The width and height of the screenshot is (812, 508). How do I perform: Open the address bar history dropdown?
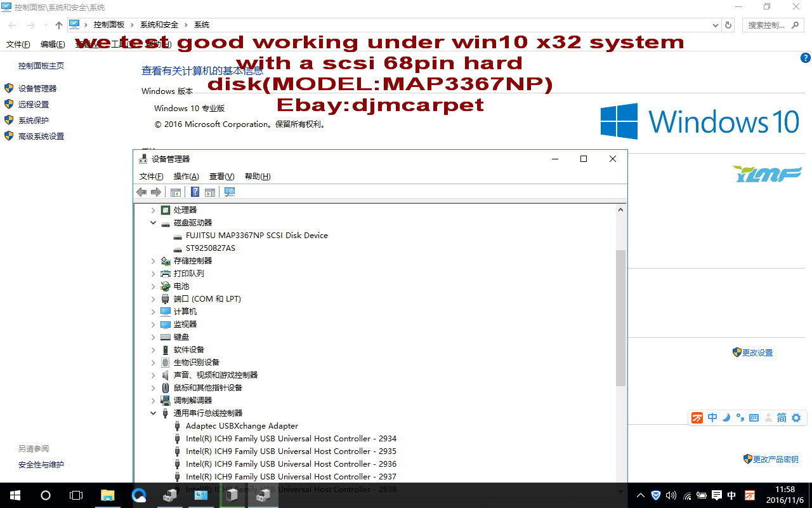tap(716, 25)
